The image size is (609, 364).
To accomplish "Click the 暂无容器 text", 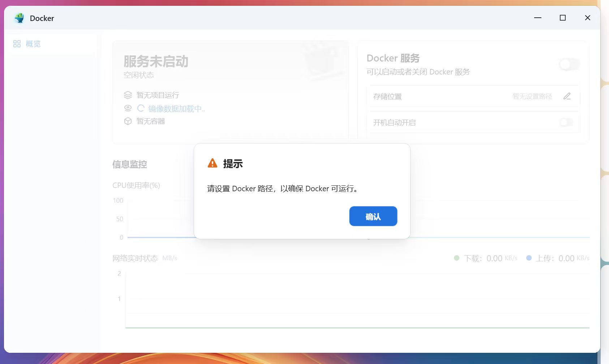I will pos(151,121).
